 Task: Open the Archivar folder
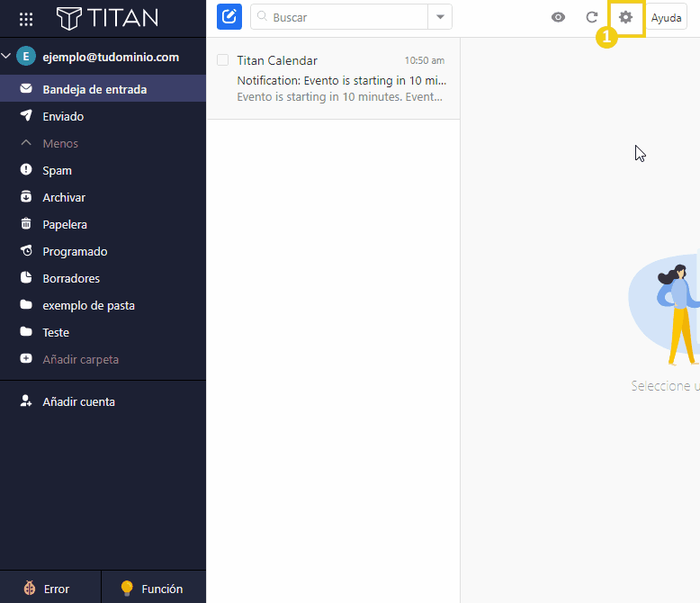[x=103, y=197]
